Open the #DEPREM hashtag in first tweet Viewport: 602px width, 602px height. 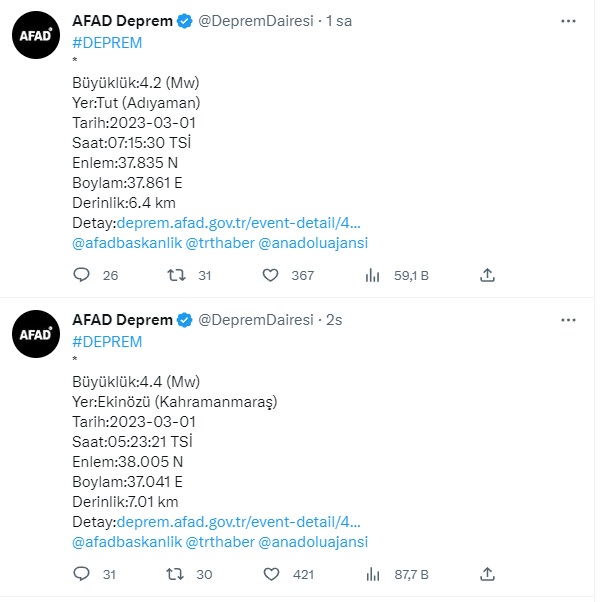point(107,42)
